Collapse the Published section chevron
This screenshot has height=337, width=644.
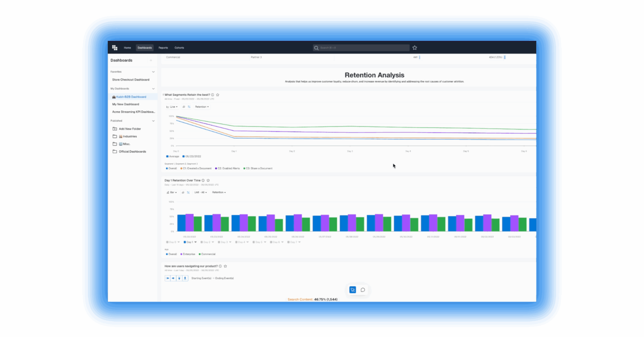(x=153, y=121)
